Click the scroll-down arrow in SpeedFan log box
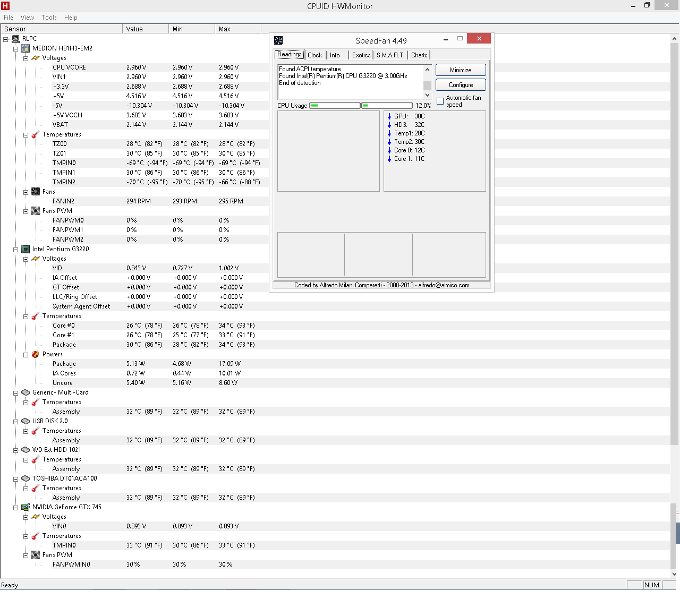Image resolution: width=680 pixels, height=616 pixels. (x=427, y=95)
